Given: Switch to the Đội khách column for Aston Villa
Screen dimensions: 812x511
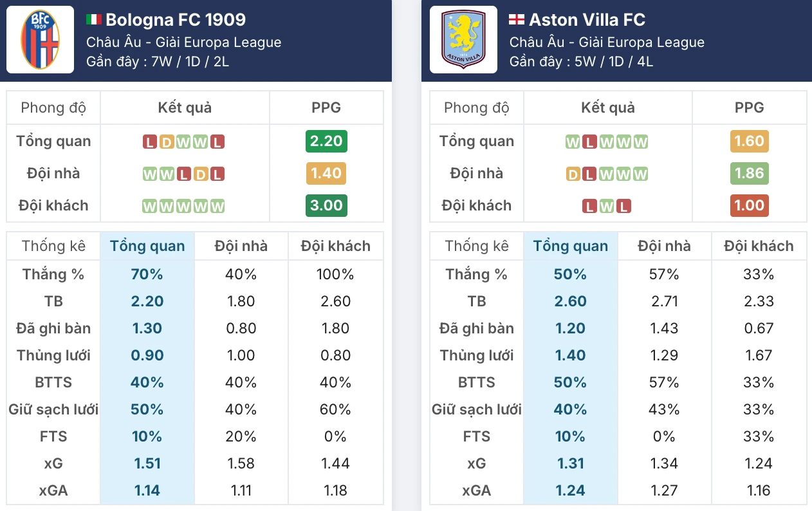Looking at the screenshot, I should pyautogui.click(x=759, y=246).
